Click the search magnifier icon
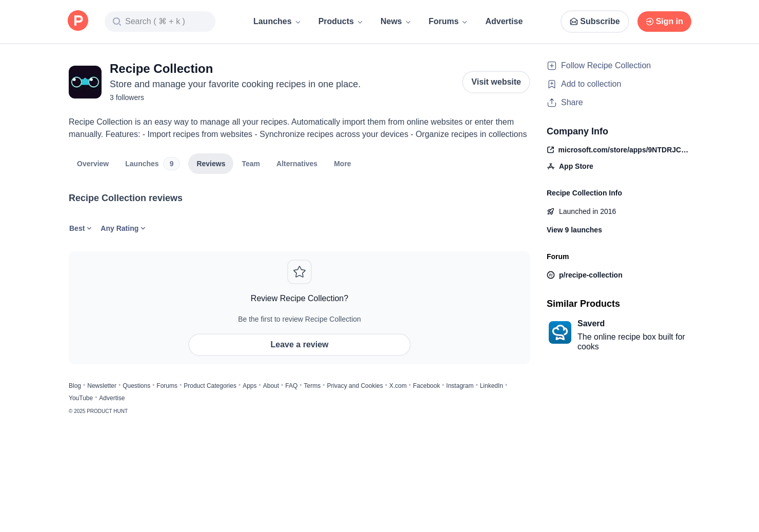759x532 pixels. coord(117,22)
